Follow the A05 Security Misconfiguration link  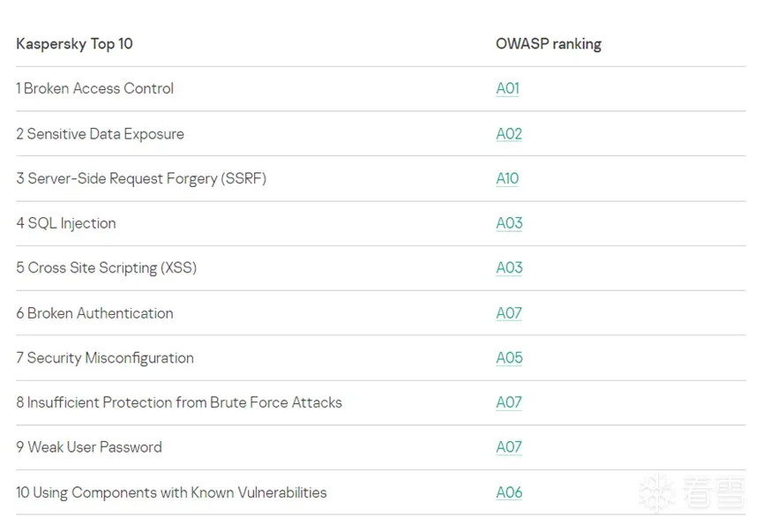(x=509, y=357)
